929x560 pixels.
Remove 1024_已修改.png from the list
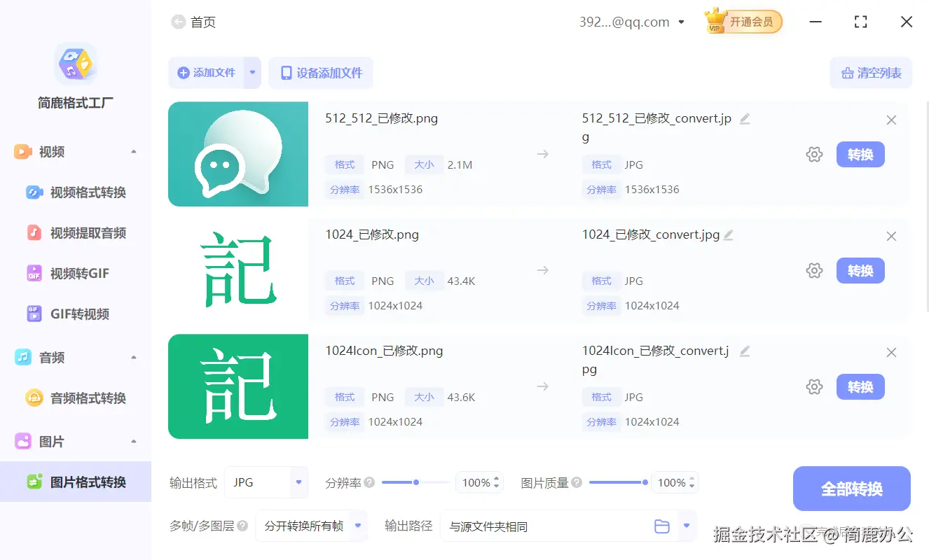(x=891, y=236)
